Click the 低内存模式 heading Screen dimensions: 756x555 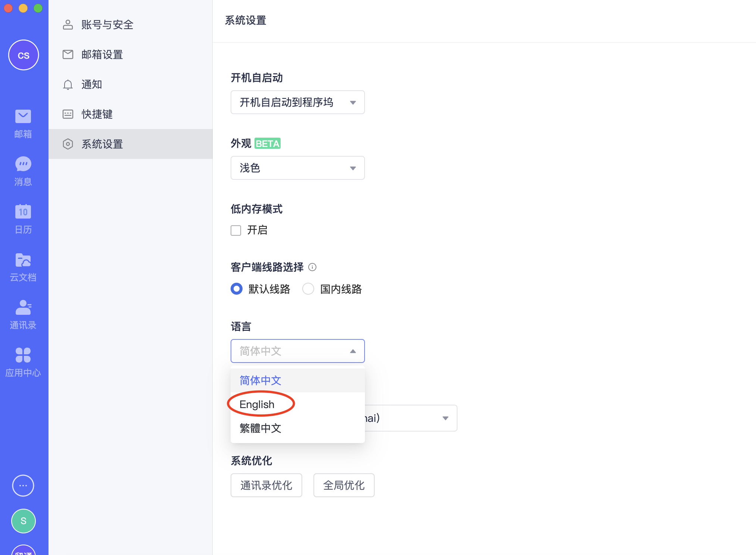(257, 209)
